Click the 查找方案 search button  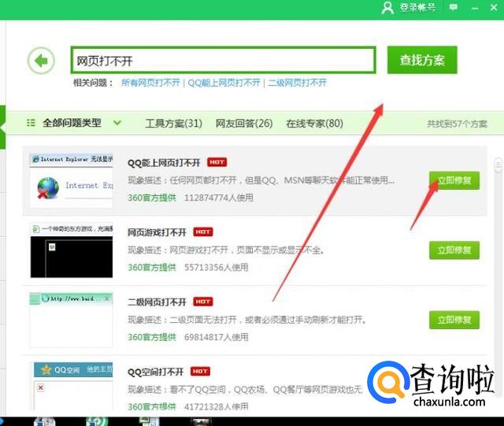point(422,60)
